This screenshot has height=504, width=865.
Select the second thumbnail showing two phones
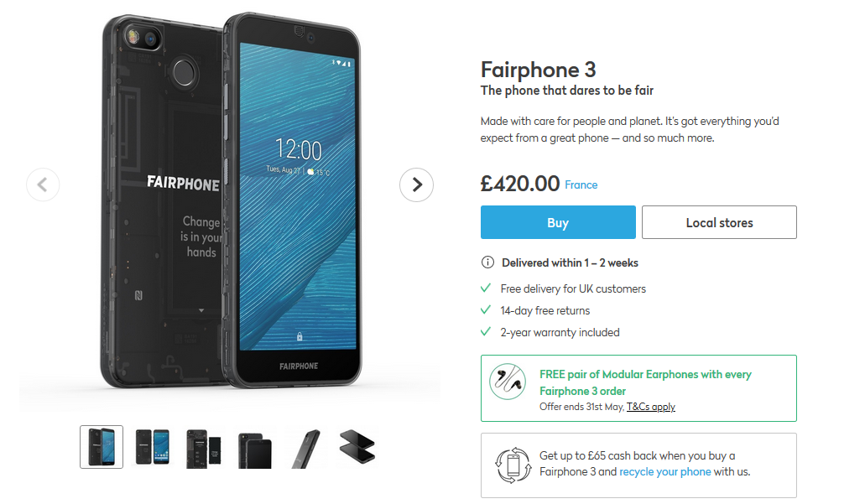pyautogui.click(x=153, y=447)
